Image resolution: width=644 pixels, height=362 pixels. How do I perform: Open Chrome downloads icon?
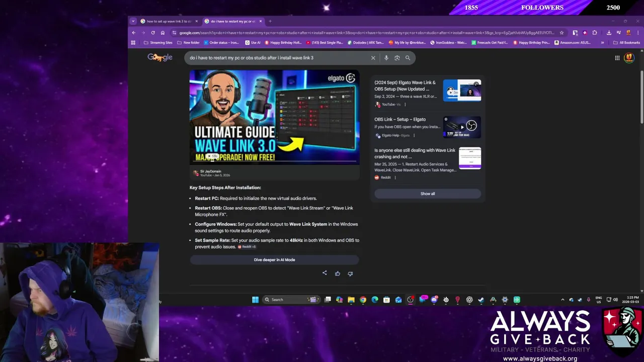[609, 33]
